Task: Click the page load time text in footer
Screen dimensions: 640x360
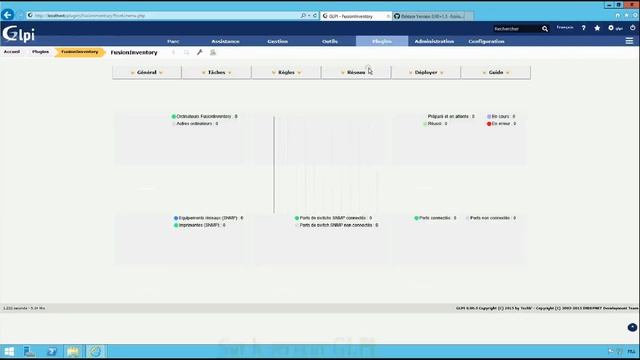Action: click(x=24, y=308)
